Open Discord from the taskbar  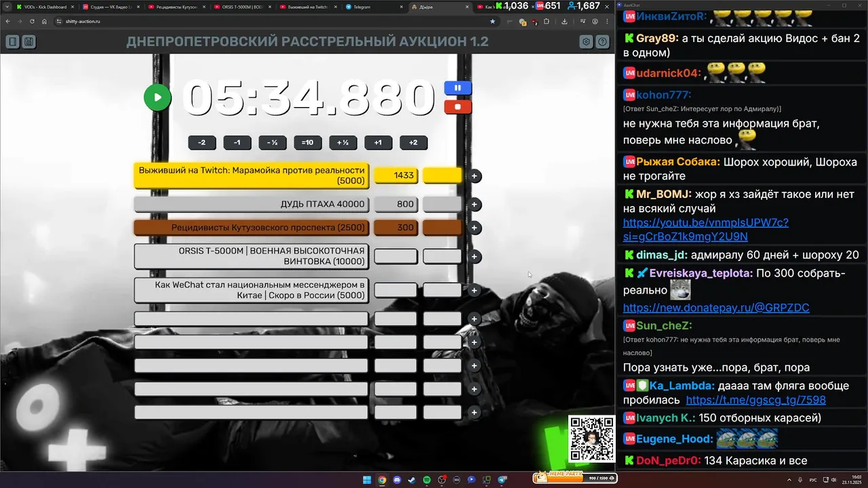point(397,480)
